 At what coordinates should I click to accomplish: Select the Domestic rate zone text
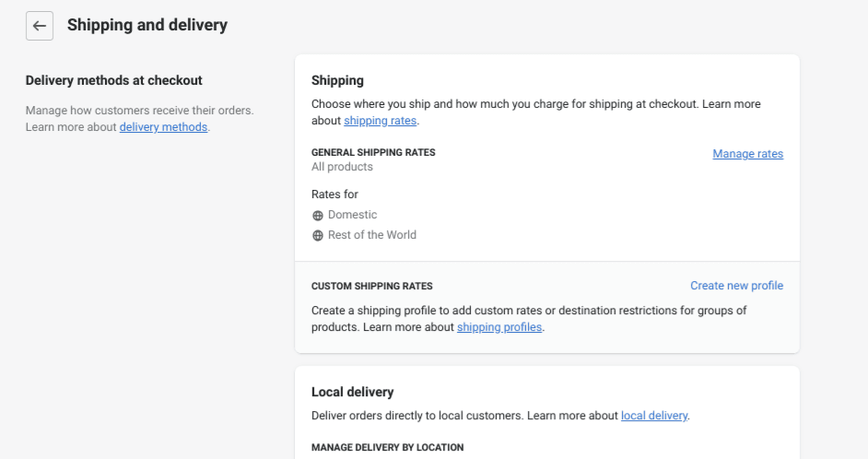(x=353, y=215)
